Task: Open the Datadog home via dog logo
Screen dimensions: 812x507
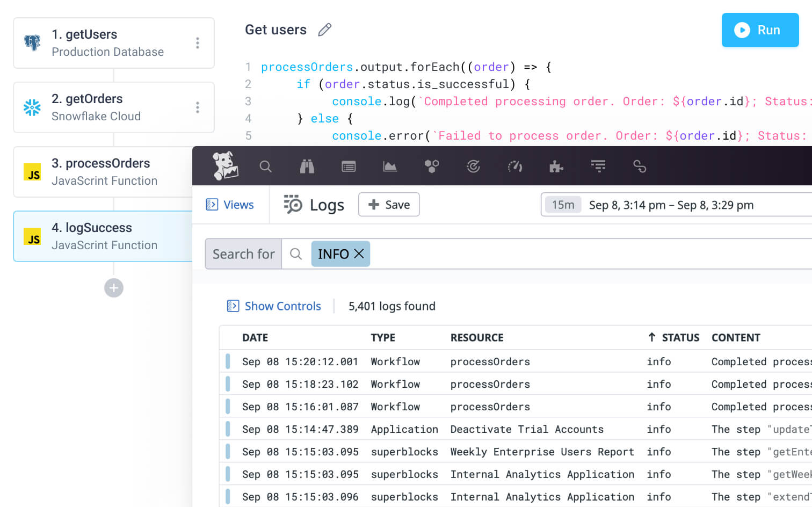Action: pyautogui.click(x=224, y=166)
